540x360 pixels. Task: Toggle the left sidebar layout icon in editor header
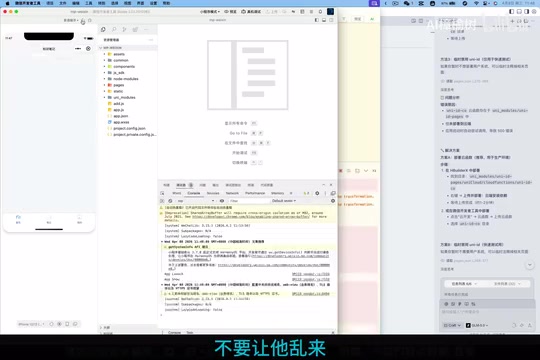coord(316,20)
